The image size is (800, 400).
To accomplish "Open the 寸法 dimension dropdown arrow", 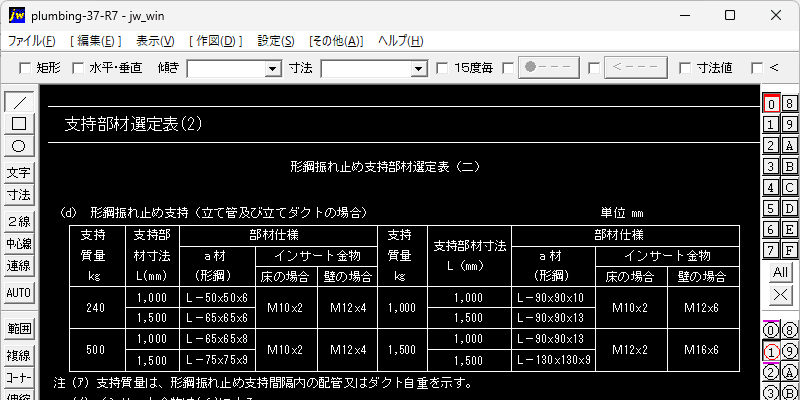I will click(x=419, y=68).
